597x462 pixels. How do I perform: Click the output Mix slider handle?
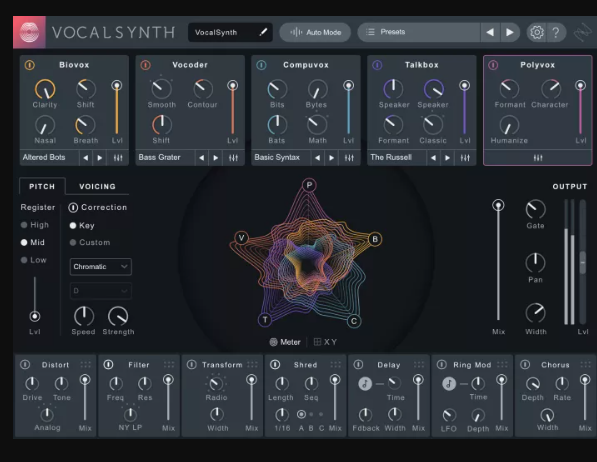tap(498, 206)
